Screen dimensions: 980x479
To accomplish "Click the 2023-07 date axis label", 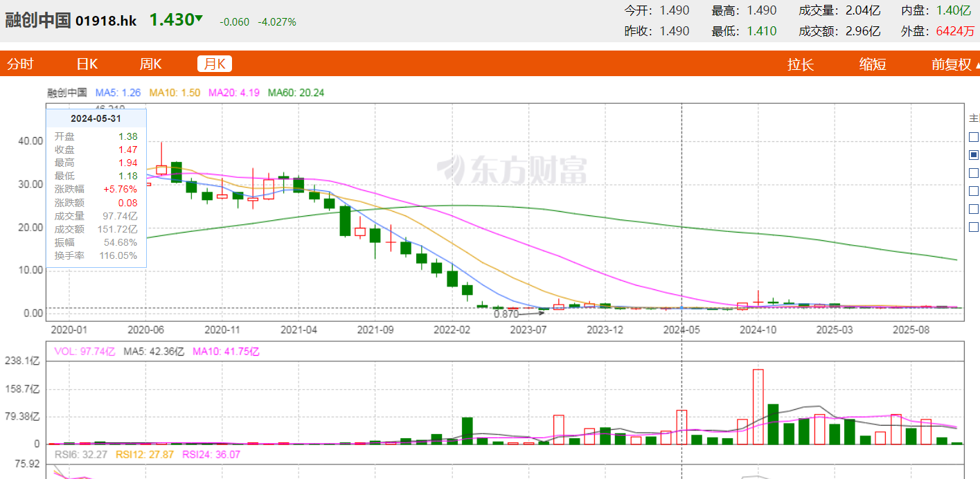I will point(528,330).
